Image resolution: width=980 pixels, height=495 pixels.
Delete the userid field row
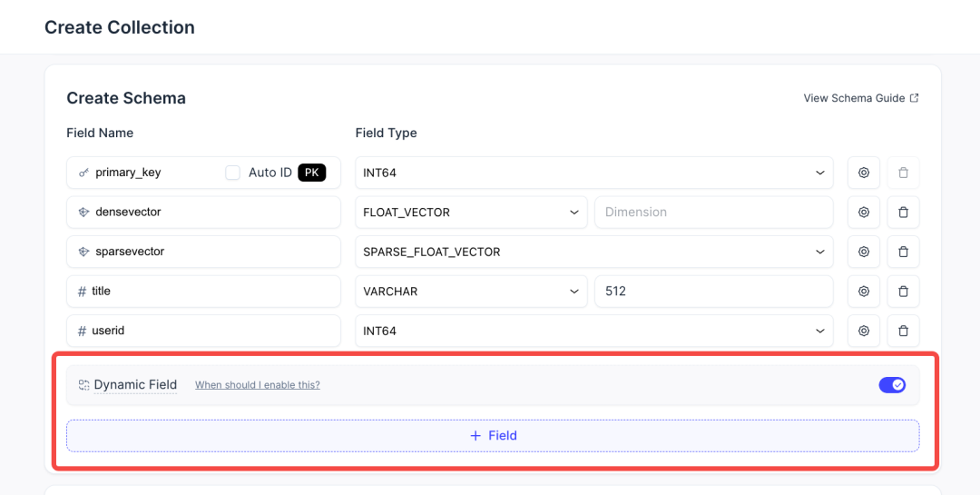click(x=903, y=331)
